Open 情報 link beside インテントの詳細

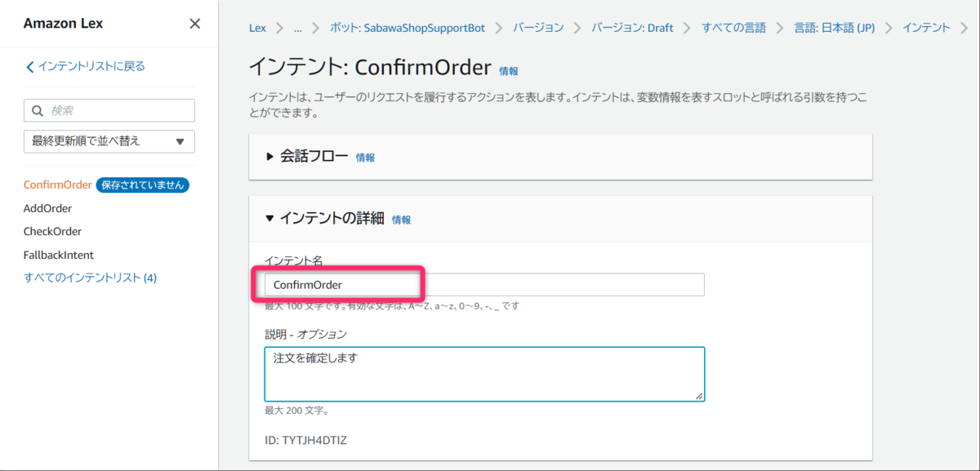(401, 220)
